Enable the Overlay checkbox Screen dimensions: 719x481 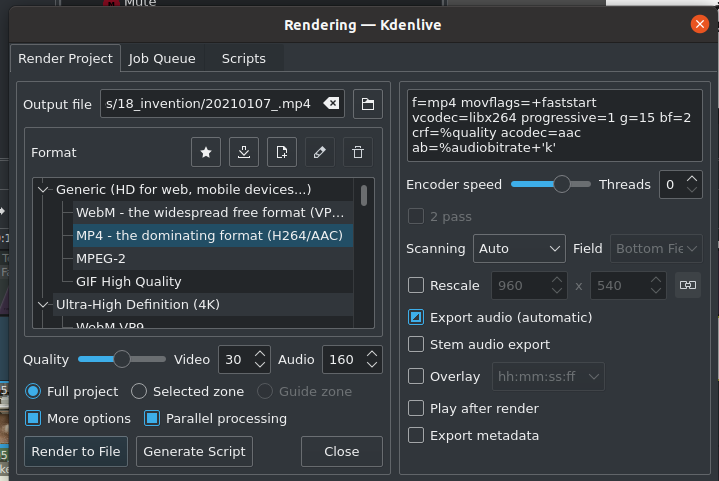416,376
